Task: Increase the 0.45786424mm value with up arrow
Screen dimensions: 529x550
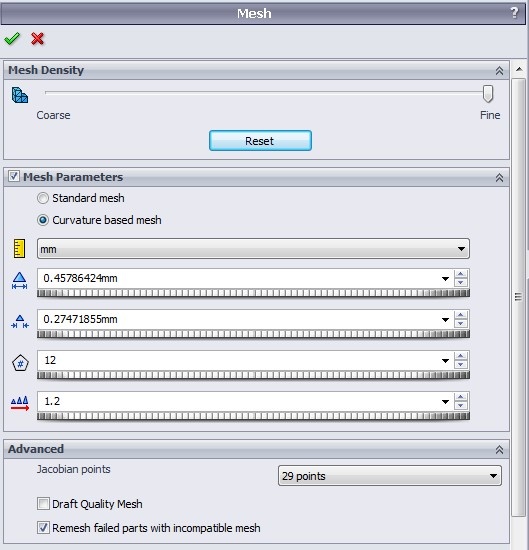Action: 461,274
